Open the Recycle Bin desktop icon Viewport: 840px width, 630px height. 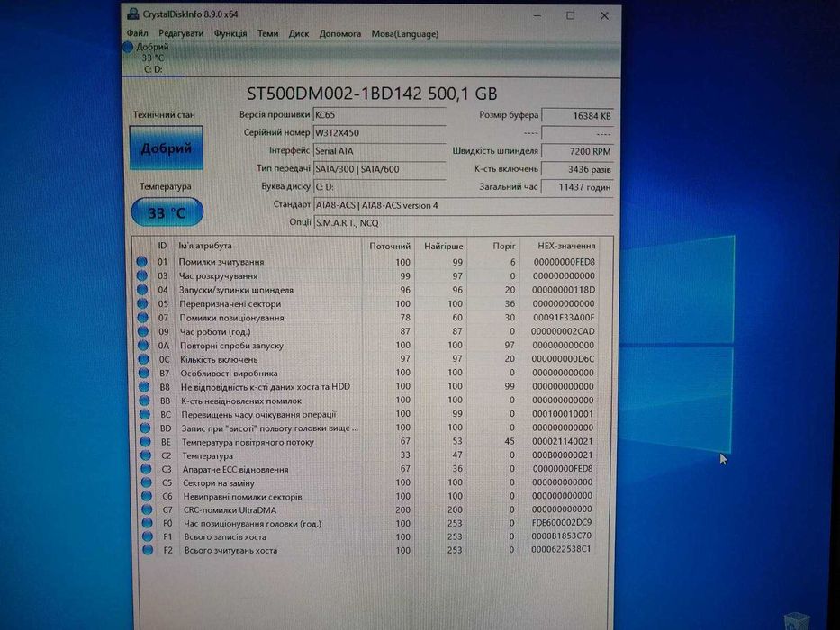797,621
